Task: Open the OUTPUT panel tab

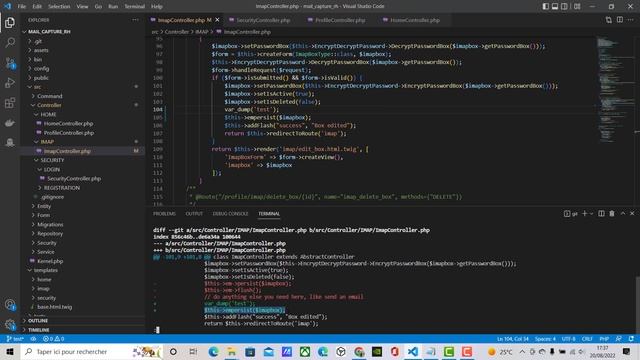Action: coord(194,213)
